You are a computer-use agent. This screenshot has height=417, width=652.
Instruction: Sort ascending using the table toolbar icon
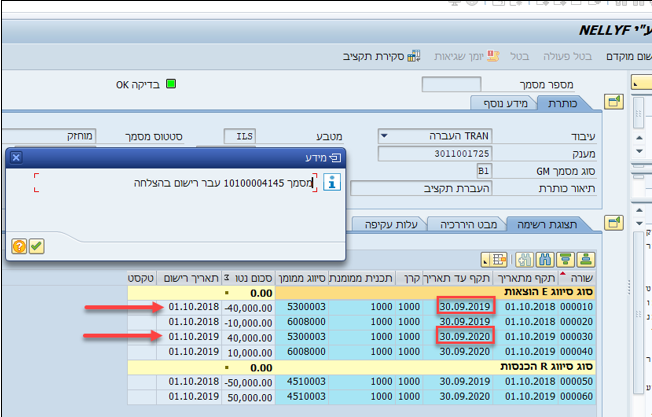tap(586, 260)
